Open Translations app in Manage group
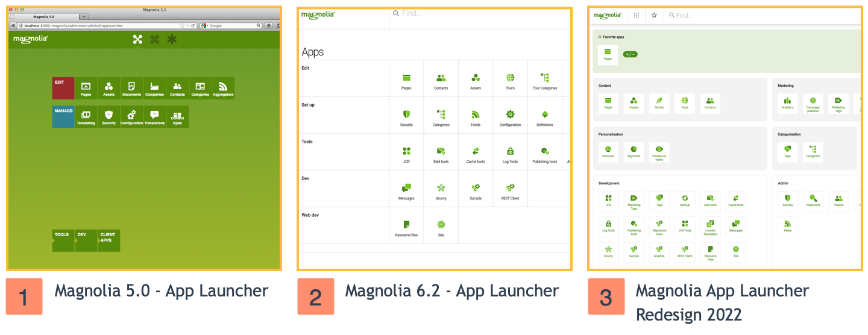Viewport: 868px width, 335px height. [x=154, y=116]
